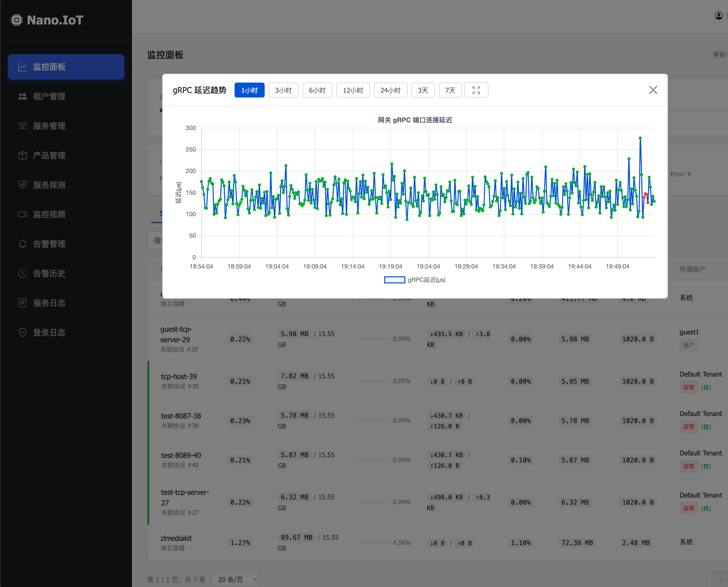The image size is (728, 587).
Task: Click the 服务日志 document icon
Action: (x=22, y=303)
